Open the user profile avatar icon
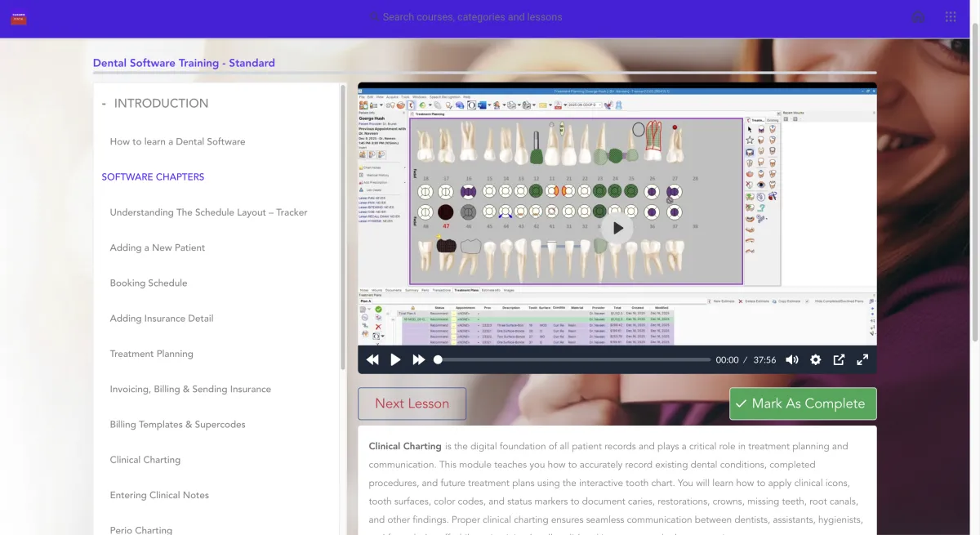The width and height of the screenshot is (980, 535). pos(919,17)
